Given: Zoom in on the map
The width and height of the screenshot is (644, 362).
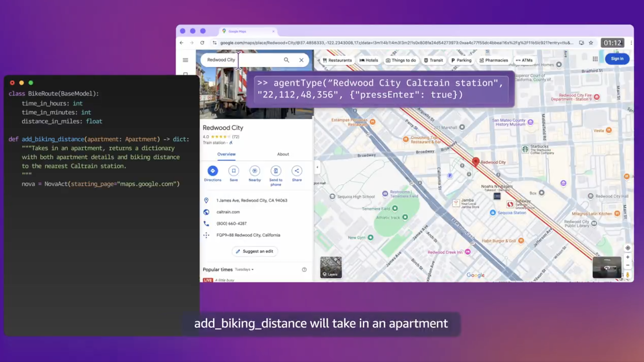Looking at the screenshot, I should tap(628, 257).
